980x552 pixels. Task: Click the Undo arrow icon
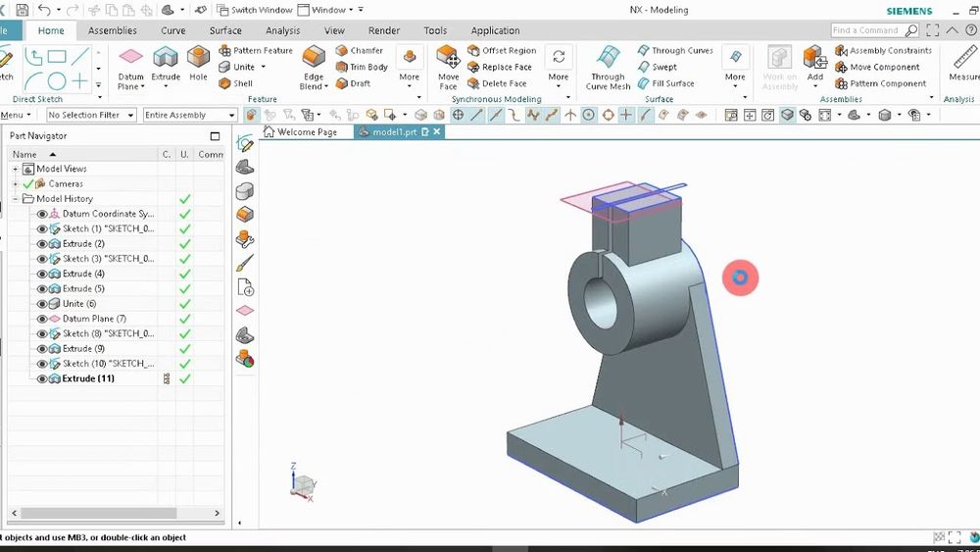click(44, 10)
